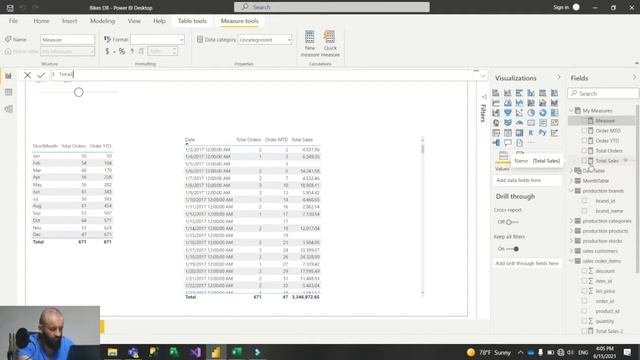This screenshot has width=640, height=360.
Task: Collapse the Visualizations pane arrow
Action: coord(559,78)
